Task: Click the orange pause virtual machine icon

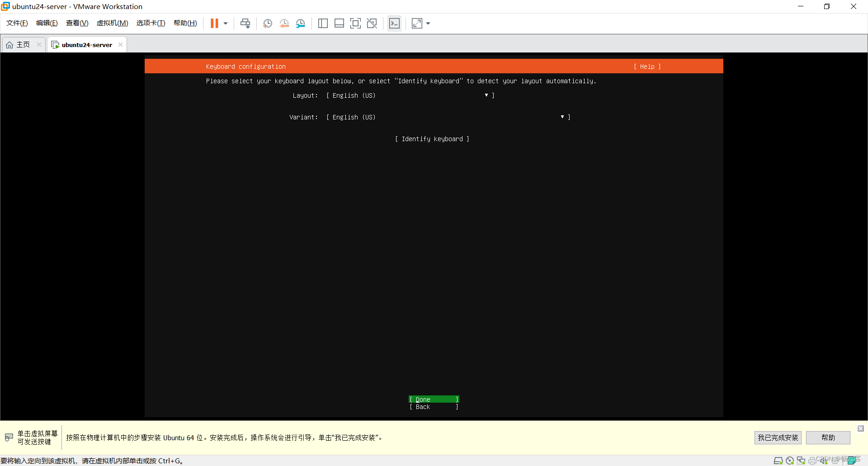Action: 214,24
